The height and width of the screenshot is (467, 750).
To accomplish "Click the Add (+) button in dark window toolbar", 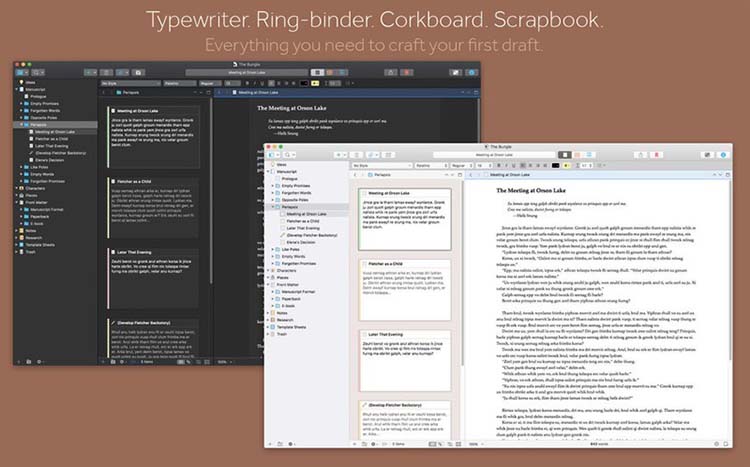I will click(x=90, y=72).
